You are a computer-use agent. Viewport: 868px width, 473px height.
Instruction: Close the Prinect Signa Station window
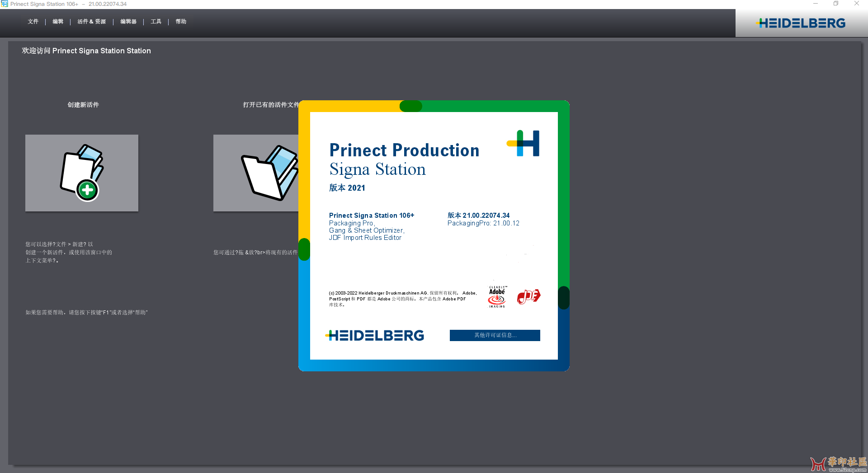[857, 4]
